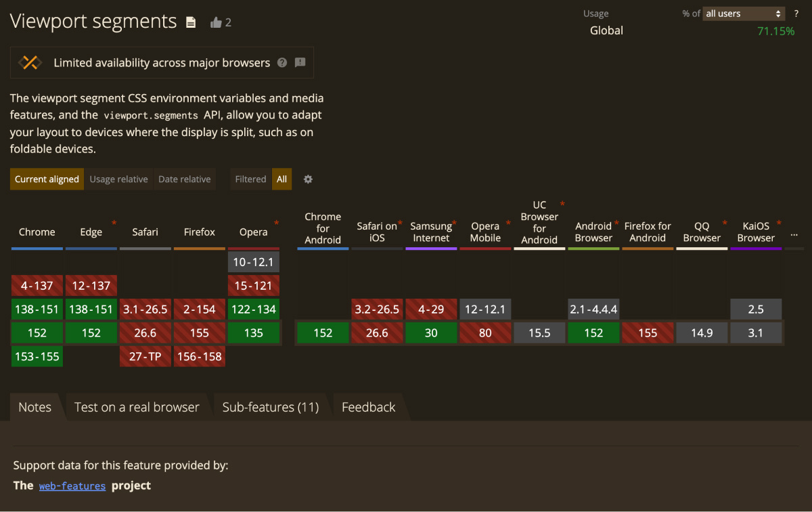Image resolution: width=812 pixels, height=512 pixels.
Task: Click the 71.15% global usage value
Action: tap(776, 30)
